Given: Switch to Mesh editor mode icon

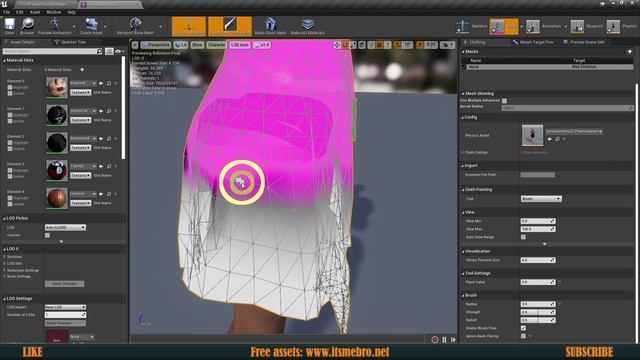Looking at the screenshot, I should [x=497, y=27].
